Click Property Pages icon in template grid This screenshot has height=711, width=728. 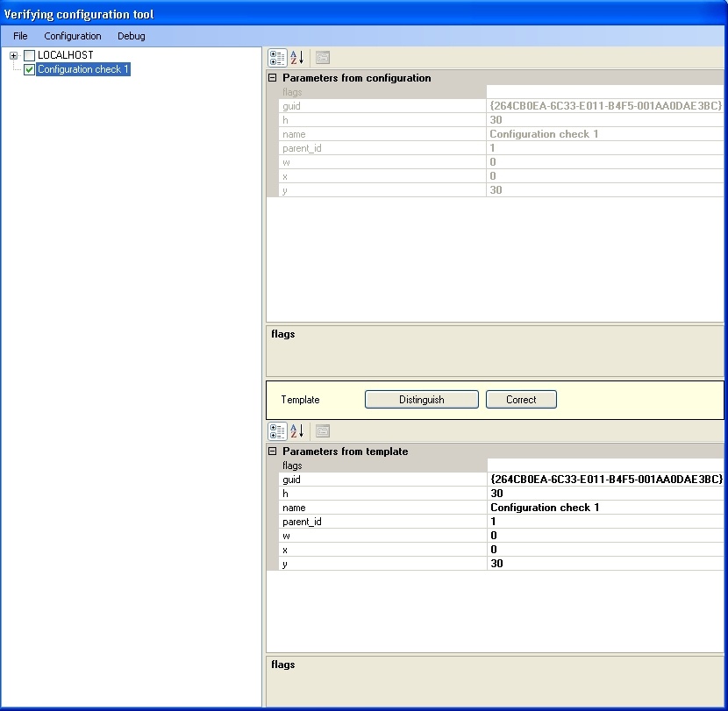[x=323, y=431]
